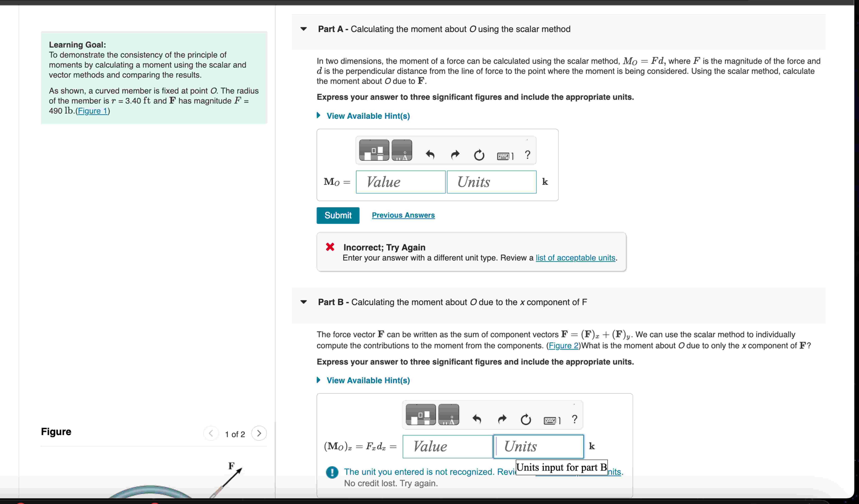
Task: Click the undo icon in Part B editor
Action: [477, 419]
